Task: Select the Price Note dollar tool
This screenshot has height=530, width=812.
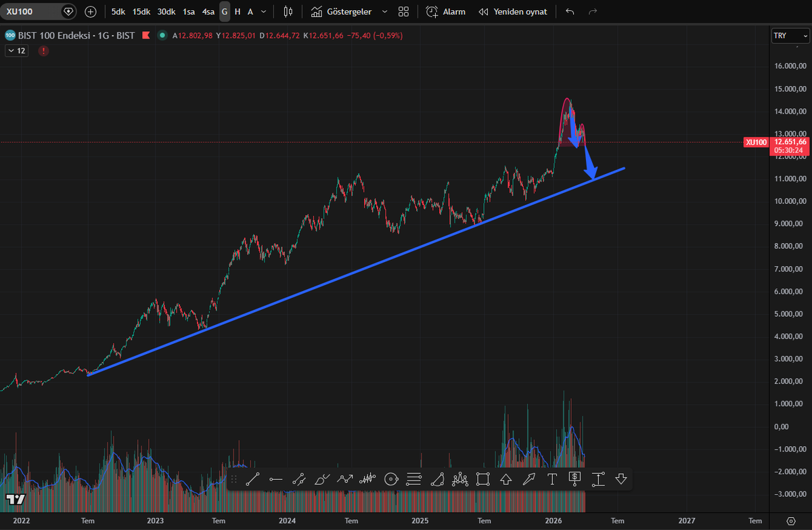Action: click(x=575, y=480)
